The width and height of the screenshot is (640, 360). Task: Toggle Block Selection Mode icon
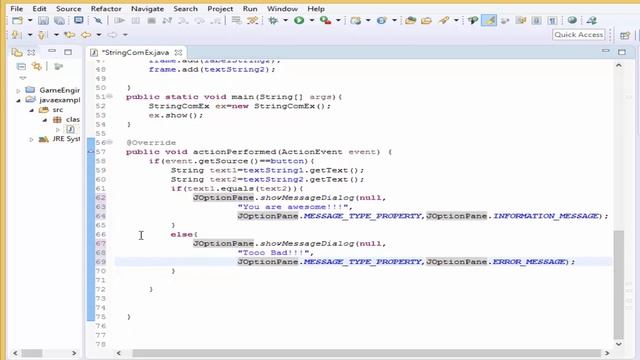click(537, 20)
